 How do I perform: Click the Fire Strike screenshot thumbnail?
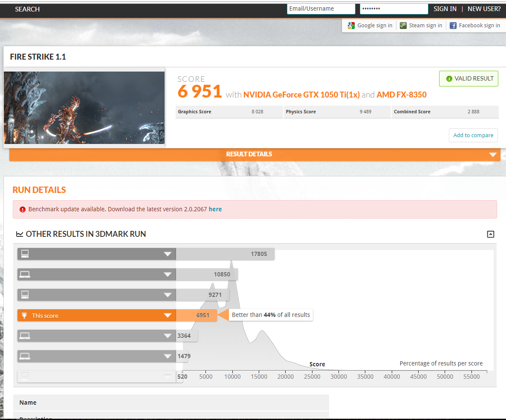(x=84, y=108)
